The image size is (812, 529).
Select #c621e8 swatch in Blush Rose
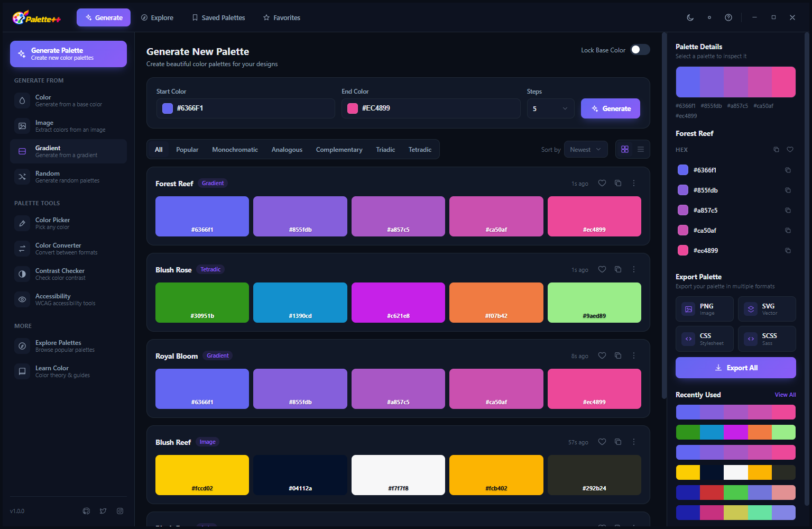[x=398, y=303]
